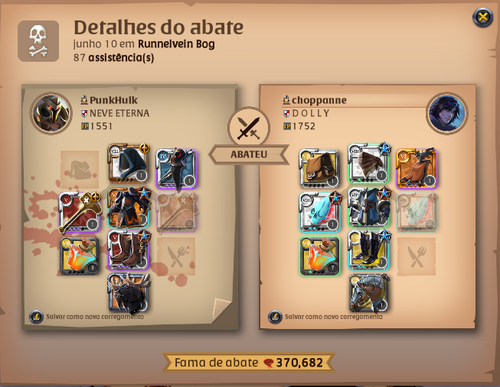
Task: Save choppanne's gear as new loadout
Action: pyautogui.click(x=325, y=316)
